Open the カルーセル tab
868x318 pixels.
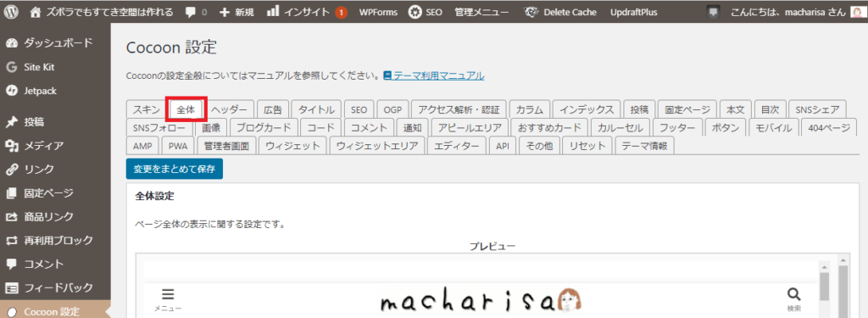tap(620, 127)
